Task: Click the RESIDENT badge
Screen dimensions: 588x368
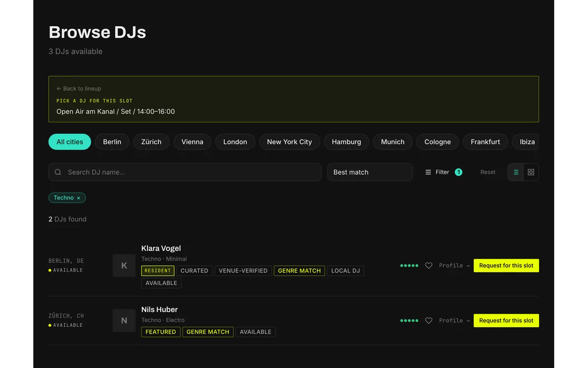Action: [158, 271]
